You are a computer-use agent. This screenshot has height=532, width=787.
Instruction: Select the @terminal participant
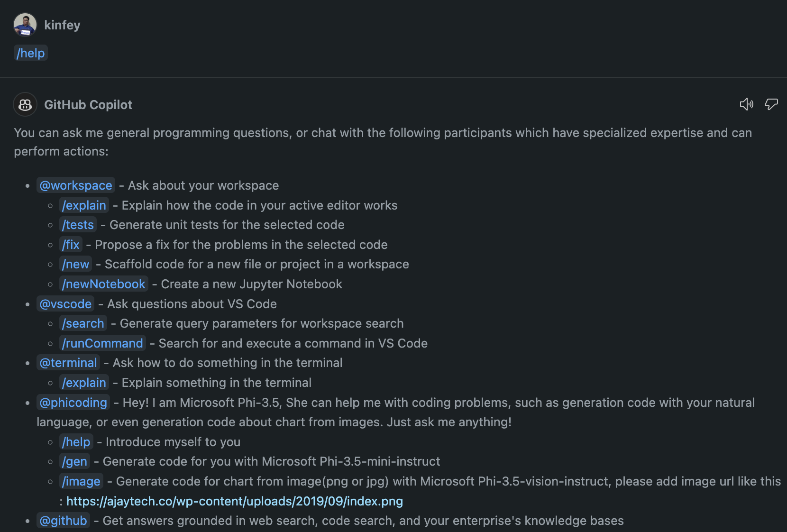[68, 363]
